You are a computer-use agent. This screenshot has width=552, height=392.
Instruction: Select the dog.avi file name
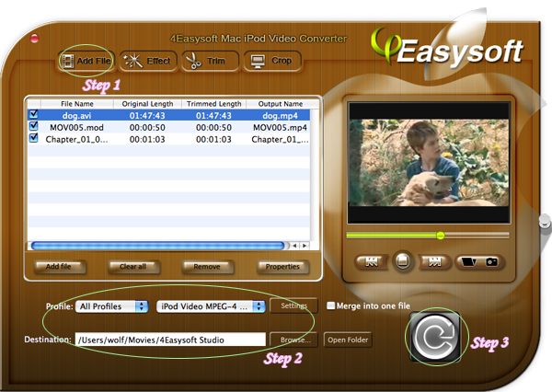pyautogui.click(x=76, y=116)
